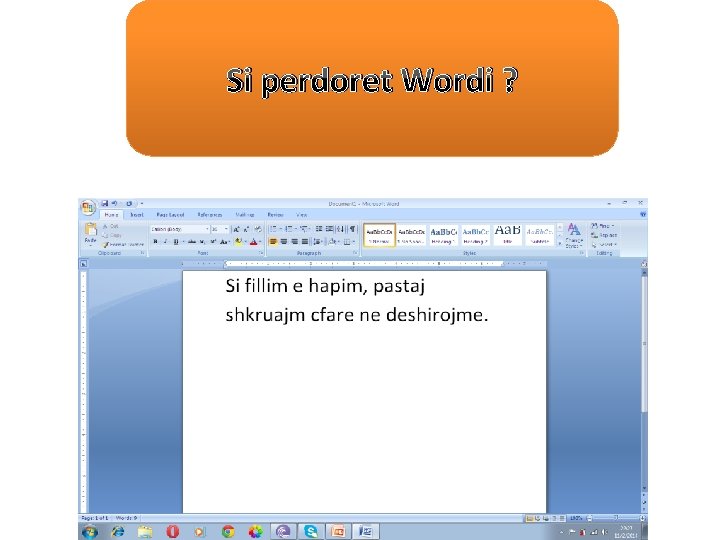720x540 pixels.
Task: Click the zoom slider in status bar
Action: (x=615, y=518)
